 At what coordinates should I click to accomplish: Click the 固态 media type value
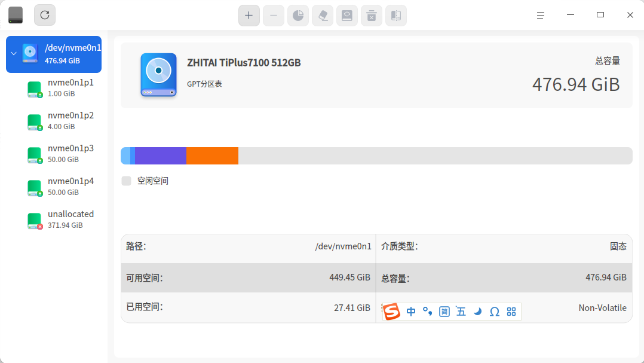pos(618,246)
